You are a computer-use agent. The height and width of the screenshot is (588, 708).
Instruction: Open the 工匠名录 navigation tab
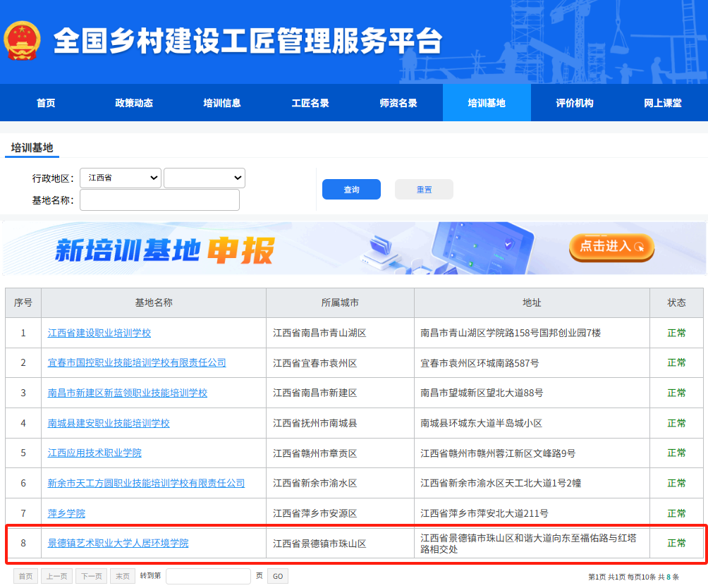click(310, 103)
